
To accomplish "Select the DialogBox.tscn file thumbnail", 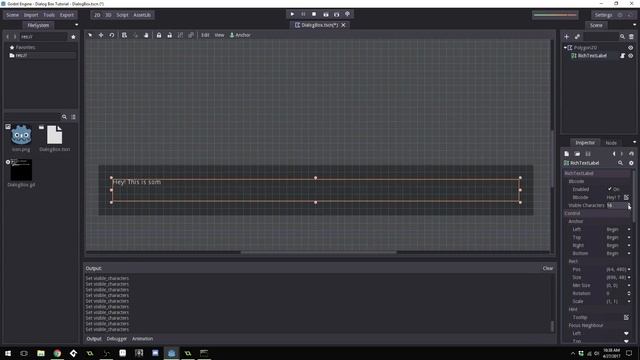I will pyautogui.click(x=54, y=135).
